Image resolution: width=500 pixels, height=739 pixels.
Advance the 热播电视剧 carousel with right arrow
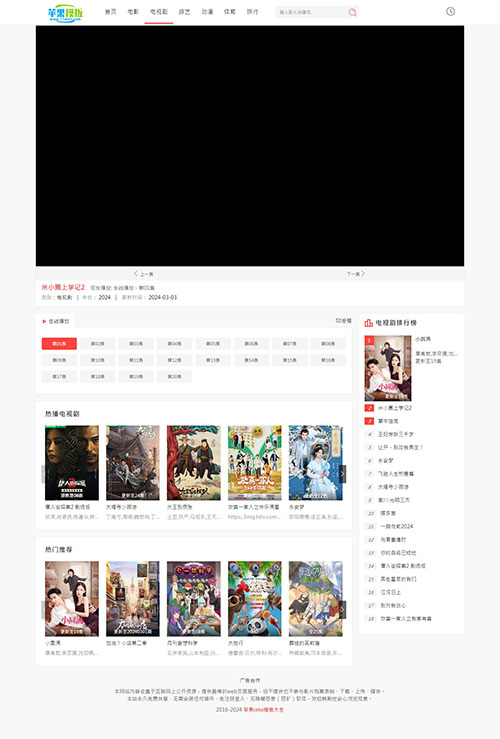coord(343,474)
